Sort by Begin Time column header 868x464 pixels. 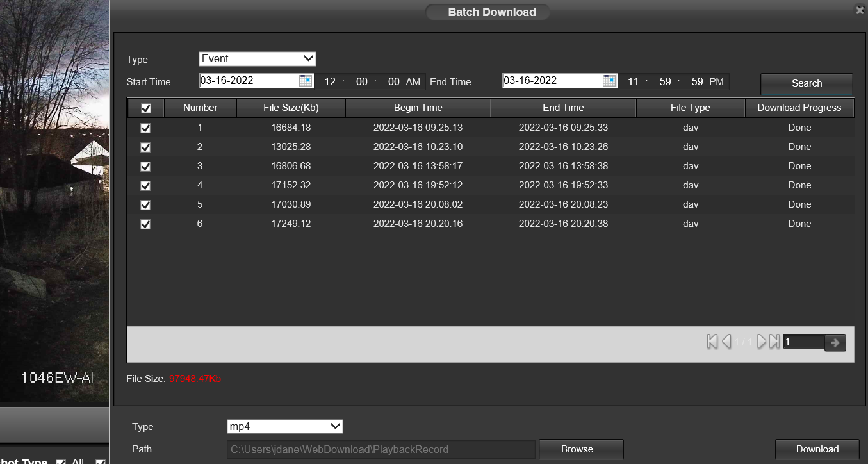click(418, 108)
